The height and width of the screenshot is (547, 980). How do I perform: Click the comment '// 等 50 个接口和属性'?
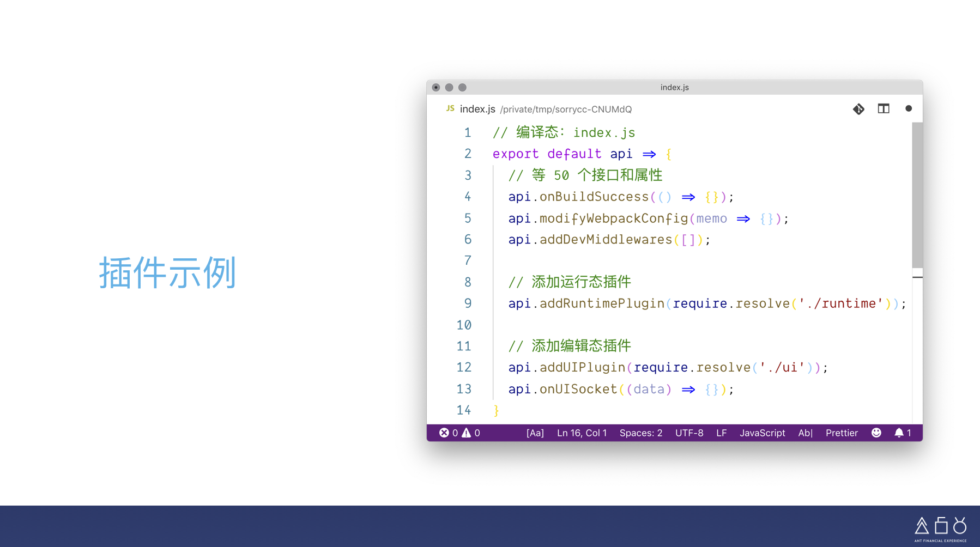tap(585, 175)
